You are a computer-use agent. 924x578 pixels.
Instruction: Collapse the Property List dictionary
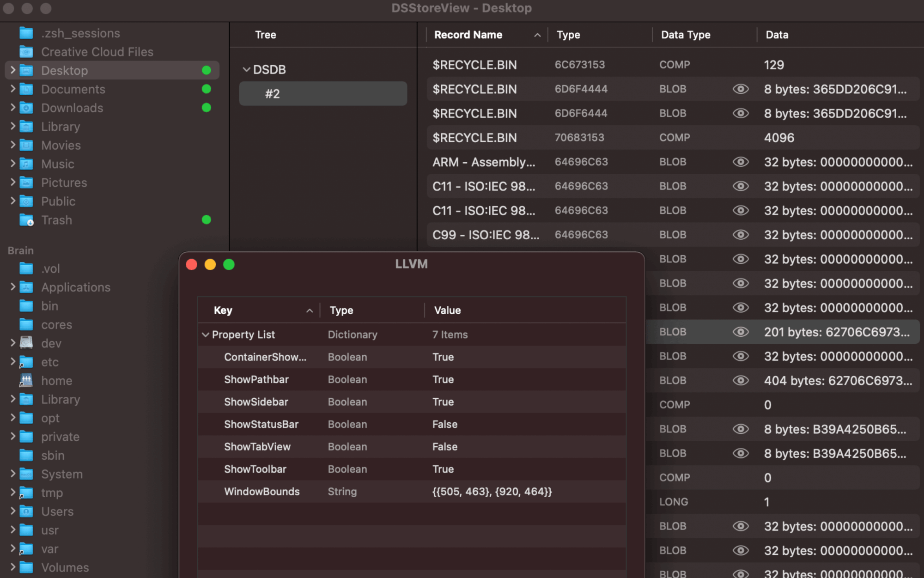point(206,335)
